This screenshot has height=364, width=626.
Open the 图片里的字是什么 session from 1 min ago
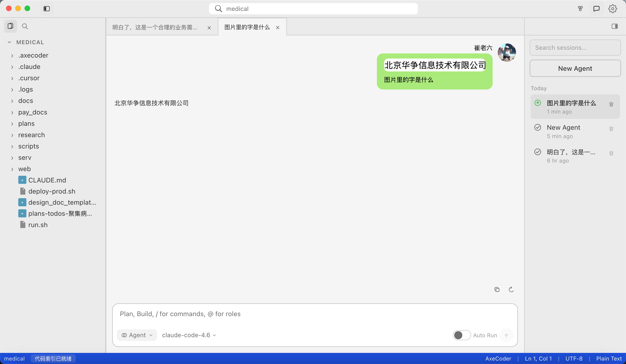[575, 107]
